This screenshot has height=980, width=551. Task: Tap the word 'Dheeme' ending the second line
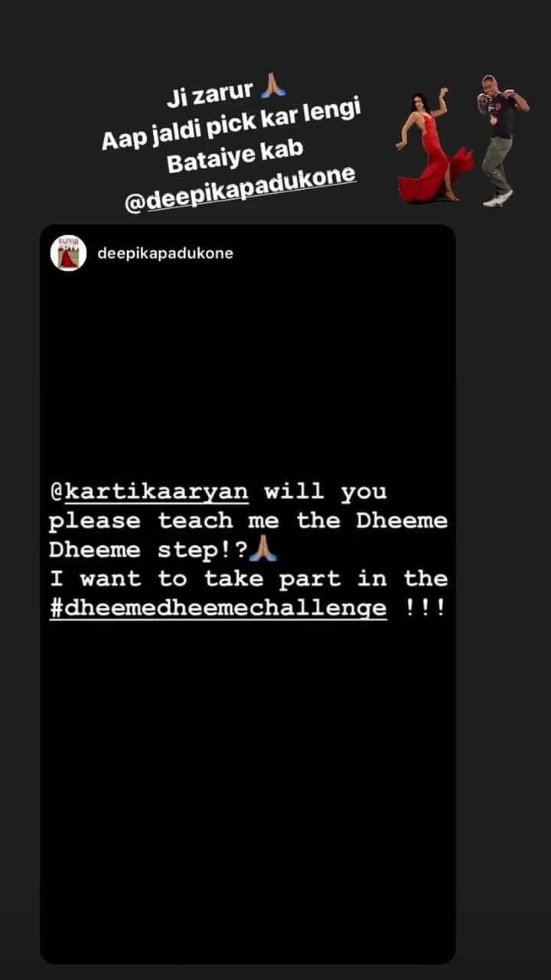point(402,521)
